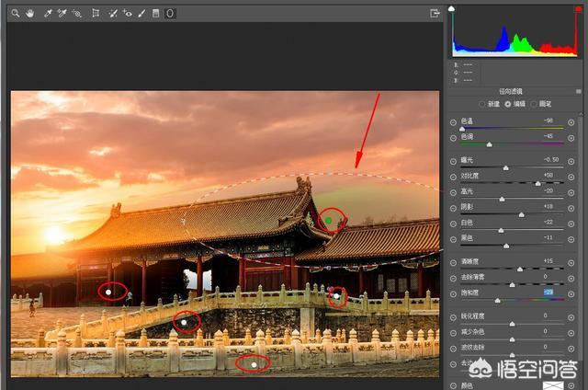Click the 对比度 value field showing +50
The image size is (588, 390).
click(548, 176)
